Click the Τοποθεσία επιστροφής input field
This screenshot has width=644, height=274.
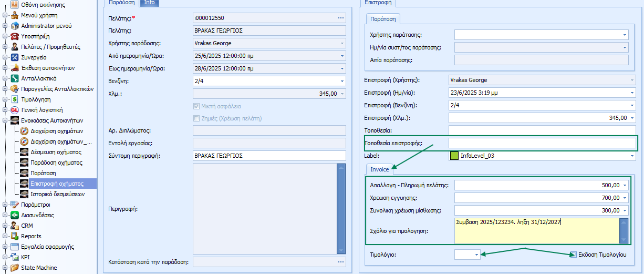(542, 143)
